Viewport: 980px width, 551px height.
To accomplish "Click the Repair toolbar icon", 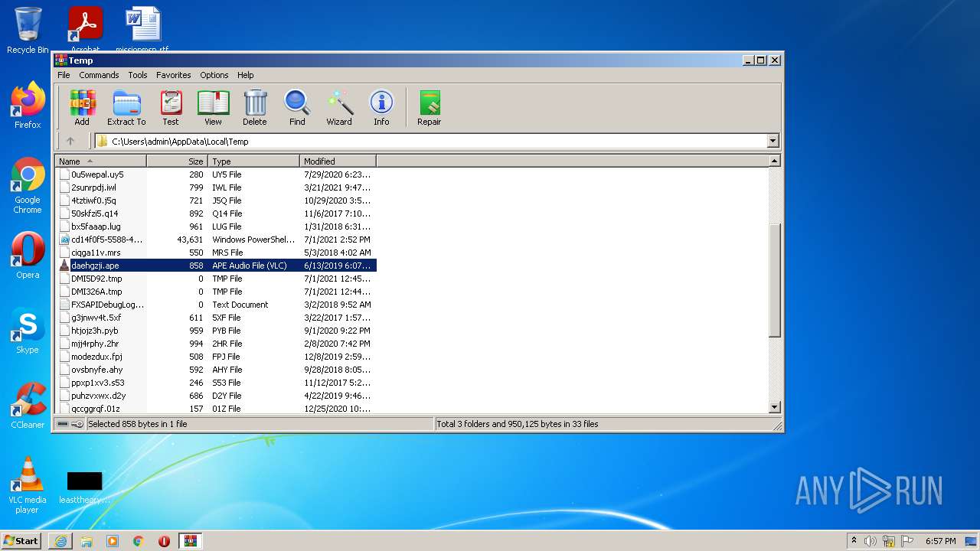I will tap(430, 108).
